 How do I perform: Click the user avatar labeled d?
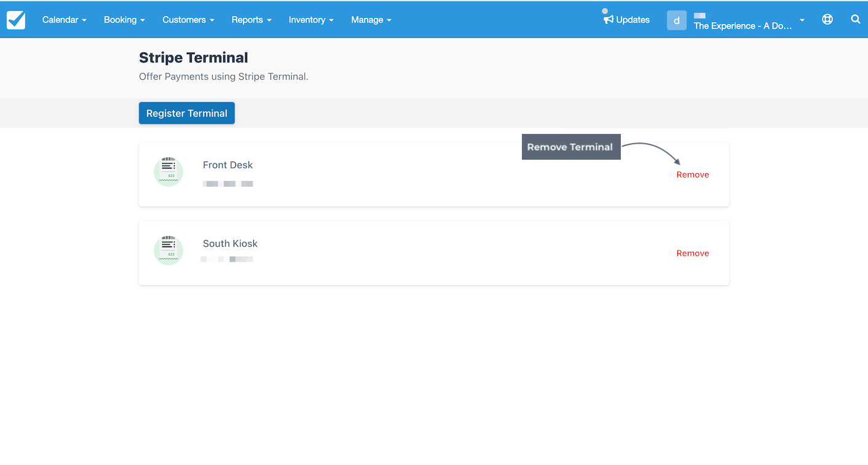(x=677, y=20)
